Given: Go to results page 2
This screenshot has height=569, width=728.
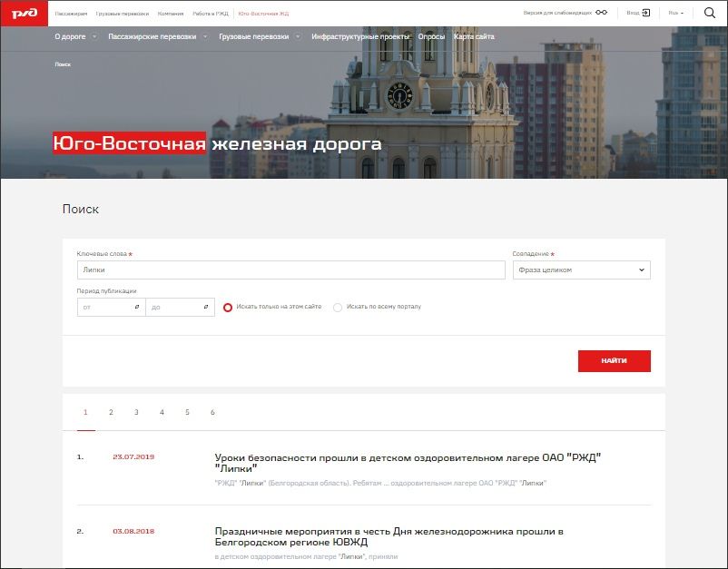Looking at the screenshot, I should point(111,412).
